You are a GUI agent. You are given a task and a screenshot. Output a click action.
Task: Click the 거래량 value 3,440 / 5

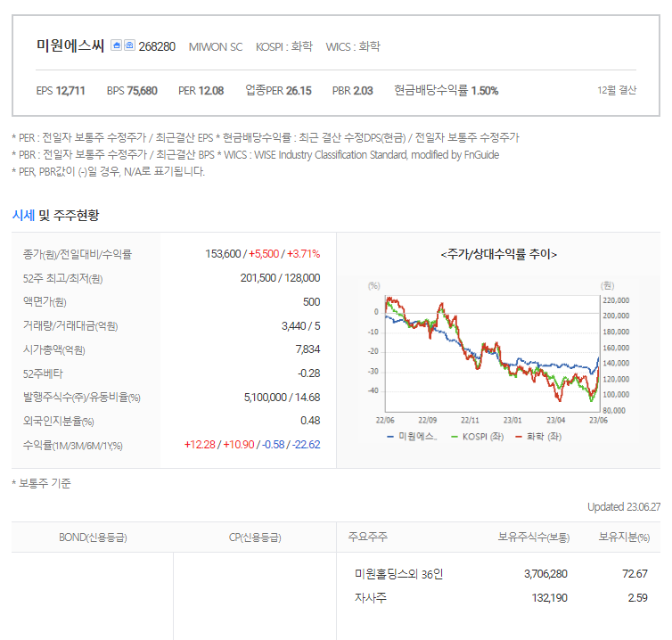coord(301,326)
